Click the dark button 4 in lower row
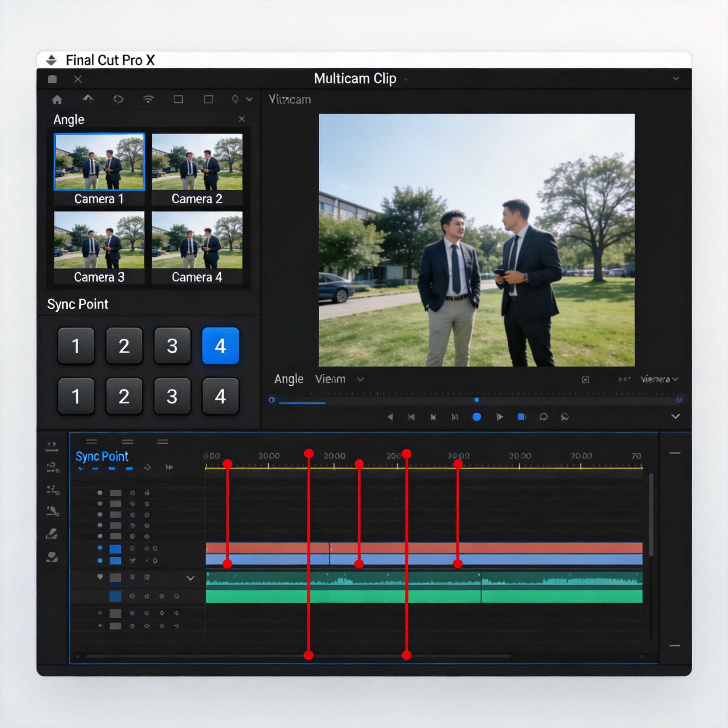This screenshot has width=728, height=728. pyautogui.click(x=220, y=396)
